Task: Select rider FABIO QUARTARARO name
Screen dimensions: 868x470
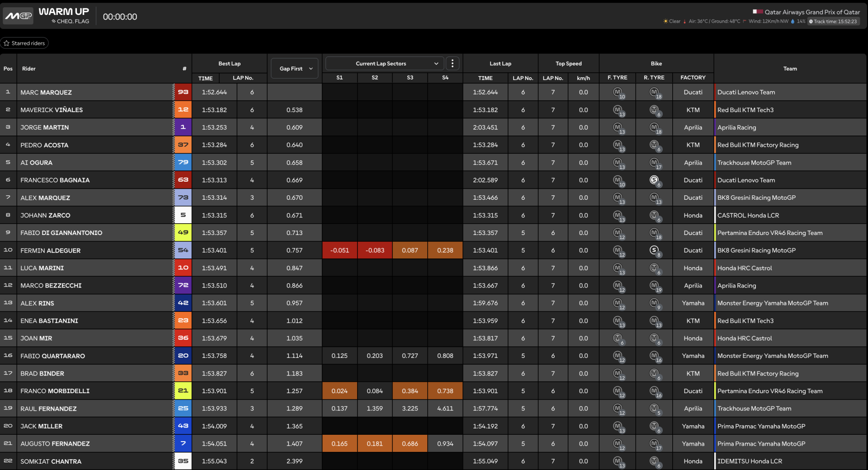Action: [52, 356]
